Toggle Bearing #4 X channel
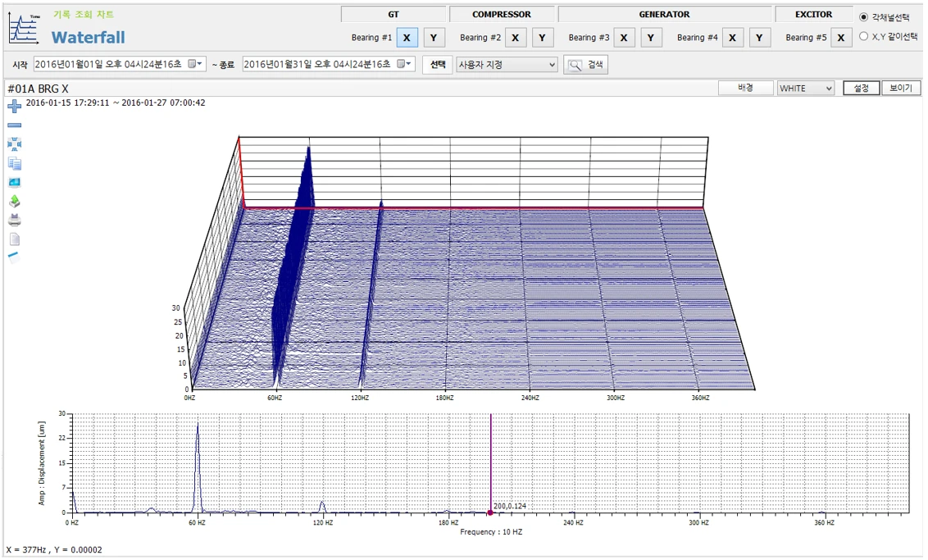The width and height of the screenshot is (928, 560). [733, 38]
